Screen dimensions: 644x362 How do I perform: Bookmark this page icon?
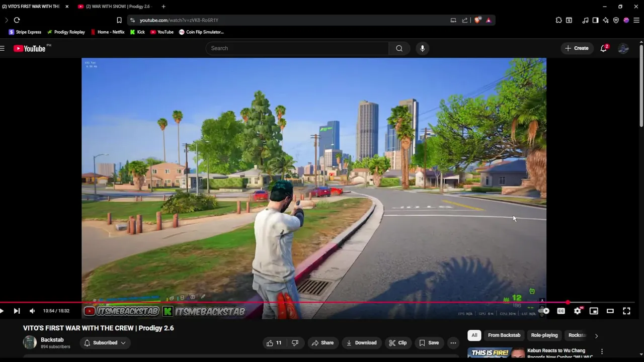coord(119,20)
